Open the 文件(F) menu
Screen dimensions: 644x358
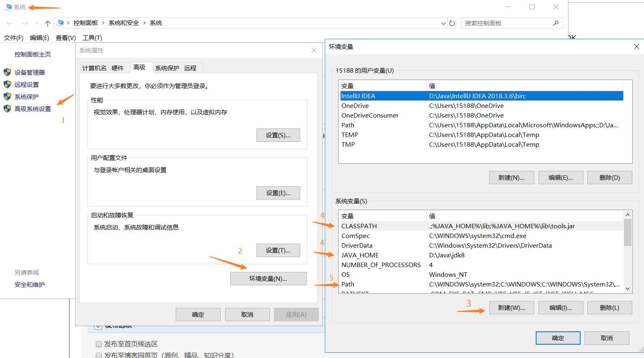coord(14,38)
